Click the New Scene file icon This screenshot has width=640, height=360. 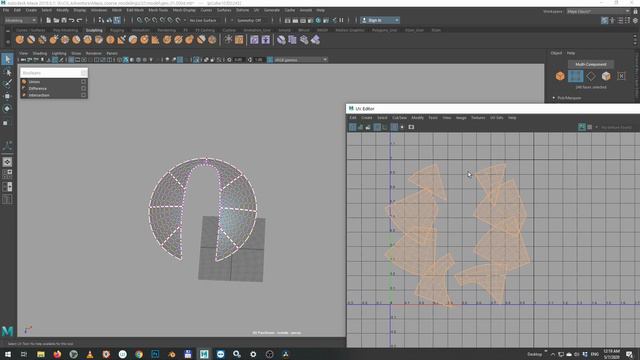click(49, 20)
